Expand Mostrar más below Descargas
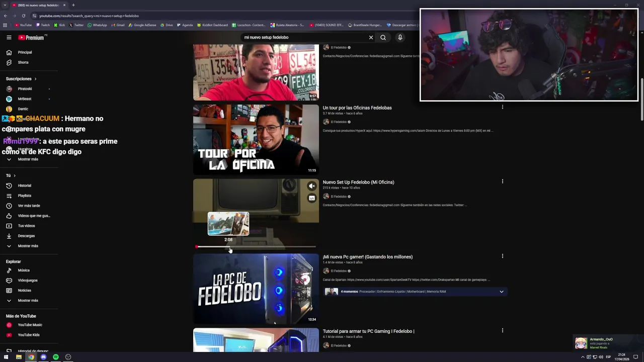The height and width of the screenshot is (362, 644). (x=29, y=246)
